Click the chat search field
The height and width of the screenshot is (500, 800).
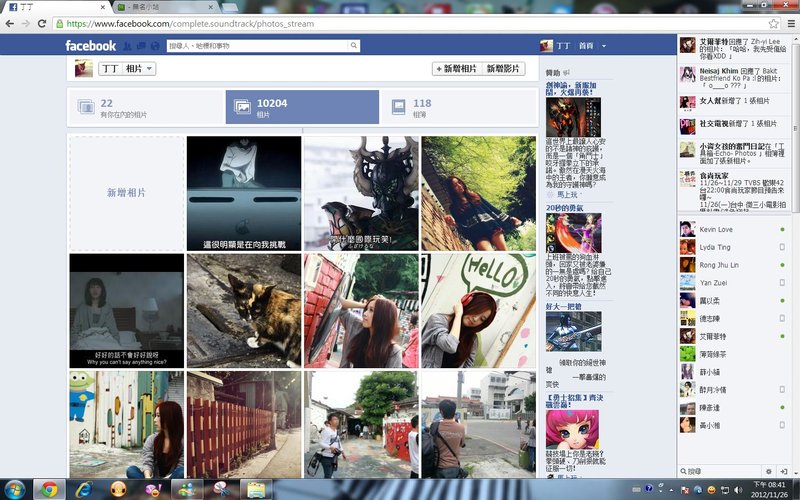719,471
